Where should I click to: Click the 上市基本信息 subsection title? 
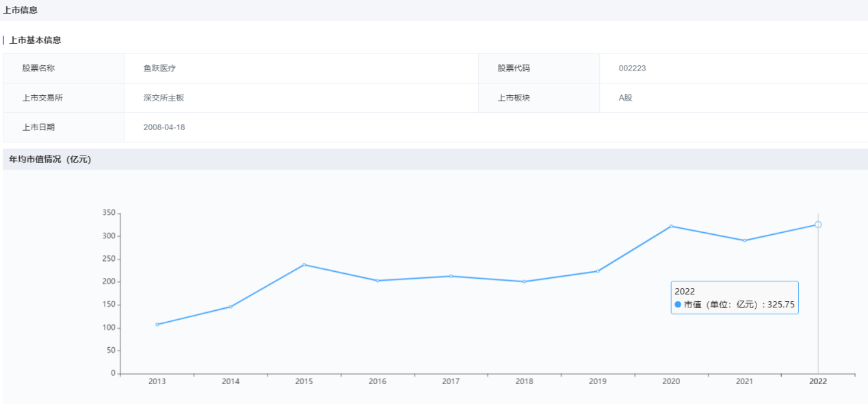[35, 40]
